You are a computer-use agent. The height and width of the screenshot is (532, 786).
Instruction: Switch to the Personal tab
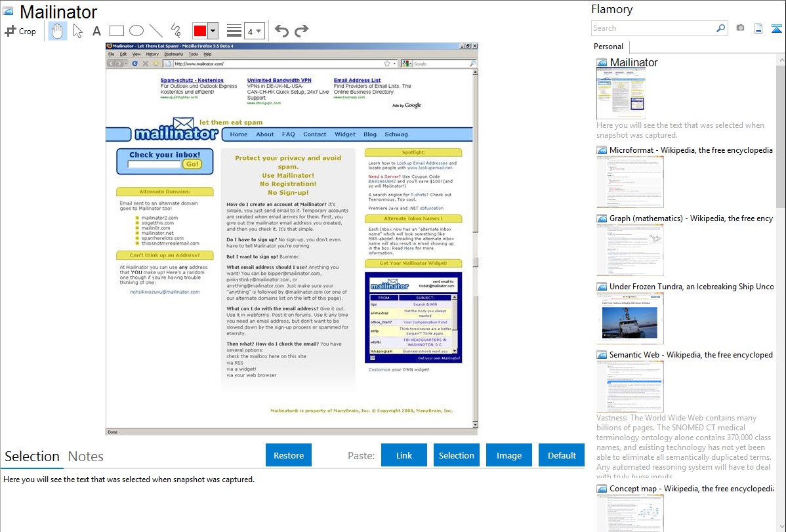608,47
